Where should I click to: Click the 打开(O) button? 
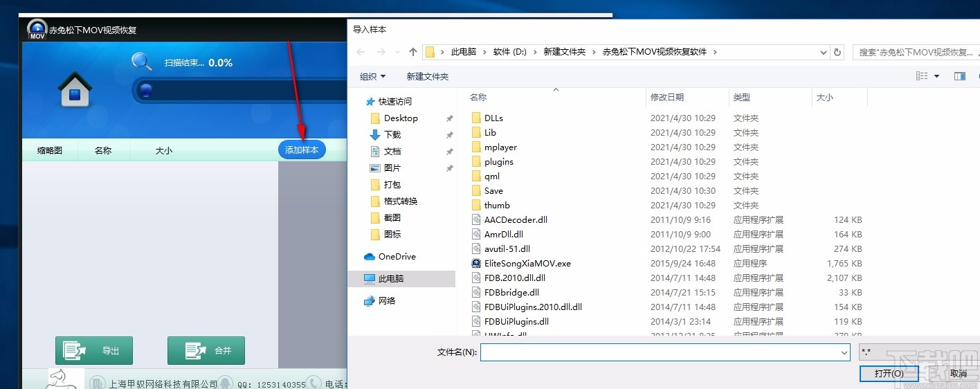pyautogui.click(x=889, y=374)
